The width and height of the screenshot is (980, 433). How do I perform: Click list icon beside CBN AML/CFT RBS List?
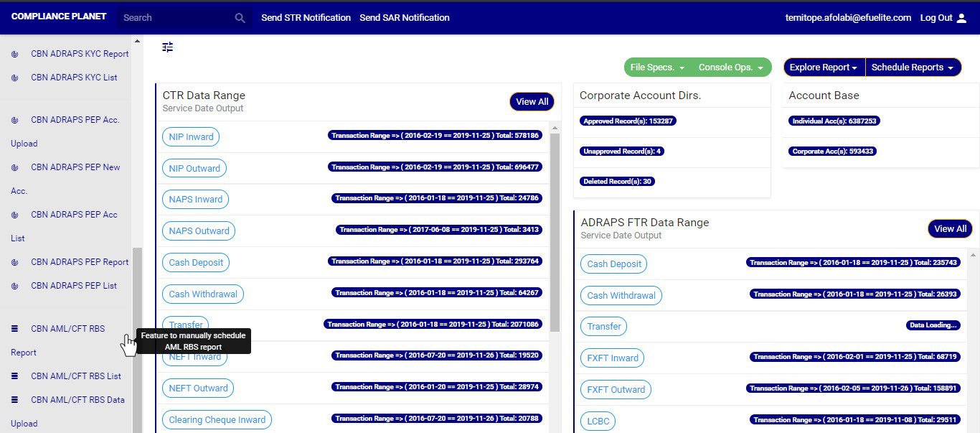click(15, 376)
